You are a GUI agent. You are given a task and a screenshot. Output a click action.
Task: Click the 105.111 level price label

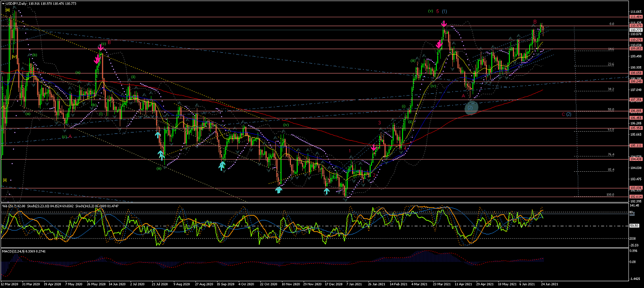(x=635, y=146)
